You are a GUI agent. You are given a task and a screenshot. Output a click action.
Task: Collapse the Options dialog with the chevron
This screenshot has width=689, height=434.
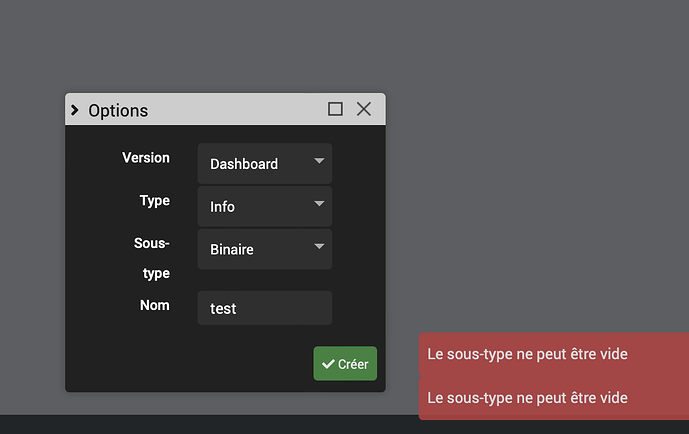(x=75, y=110)
